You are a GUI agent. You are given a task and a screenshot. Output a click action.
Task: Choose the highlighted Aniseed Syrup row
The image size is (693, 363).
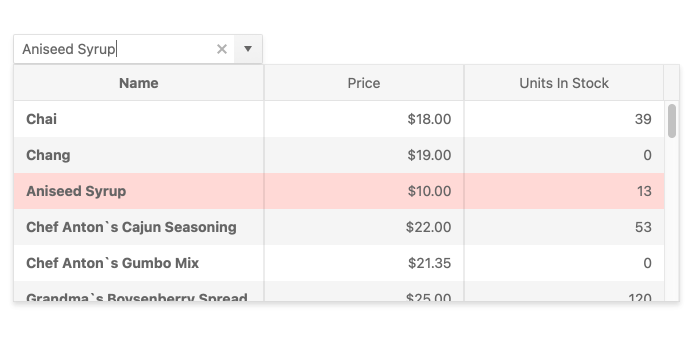[x=339, y=191]
